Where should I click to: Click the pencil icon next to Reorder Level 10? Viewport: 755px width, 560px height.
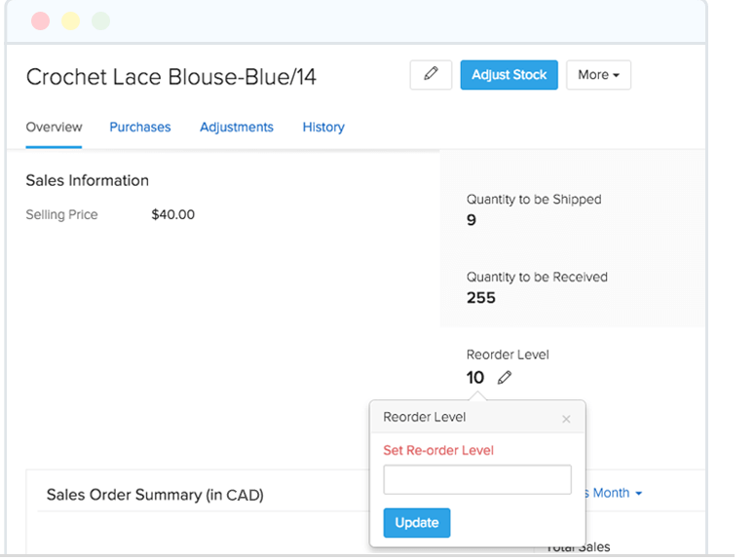pos(504,378)
